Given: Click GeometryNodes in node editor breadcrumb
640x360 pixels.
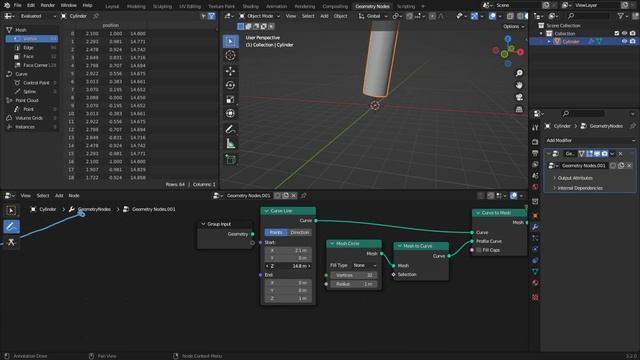Looking at the screenshot, I should coord(94,209).
